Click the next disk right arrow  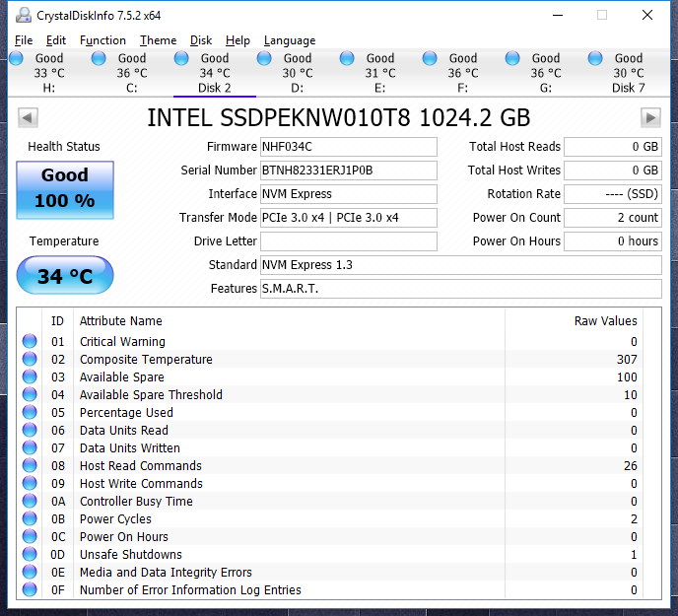649,118
